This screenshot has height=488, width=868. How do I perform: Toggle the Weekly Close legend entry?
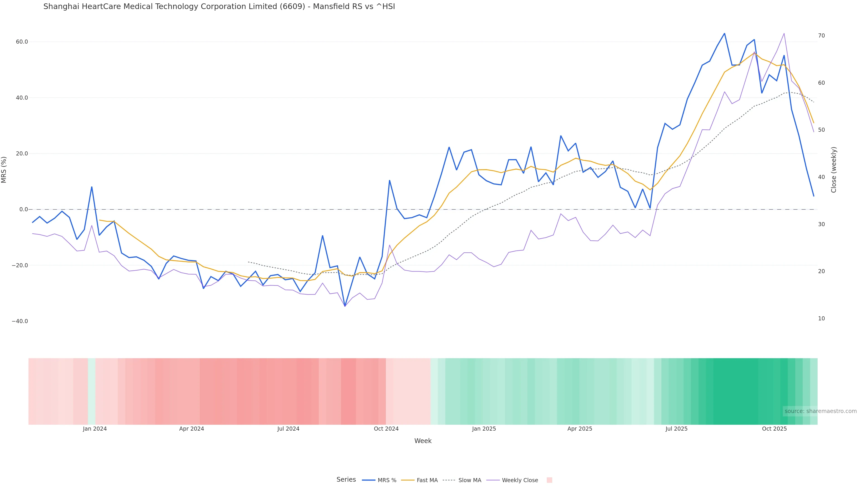tap(512, 480)
